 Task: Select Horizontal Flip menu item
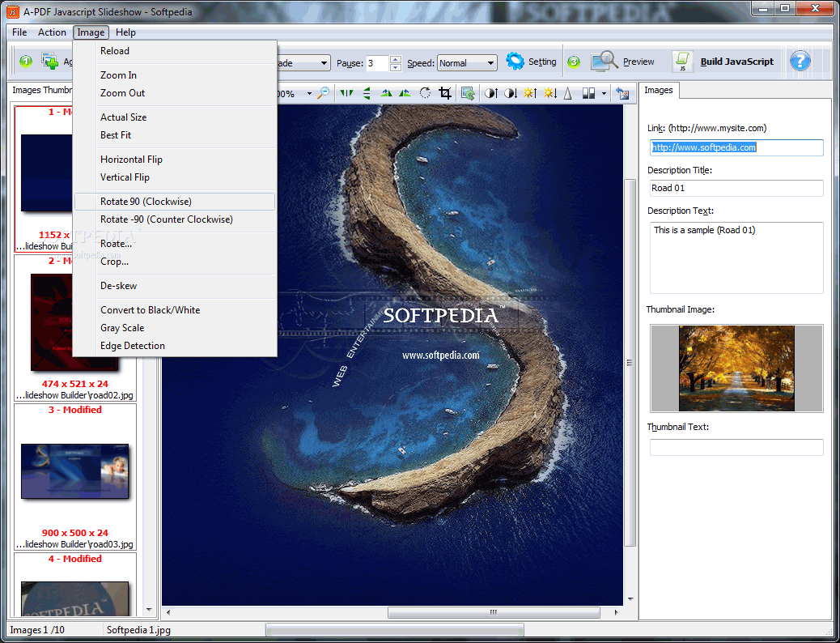[175, 160]
